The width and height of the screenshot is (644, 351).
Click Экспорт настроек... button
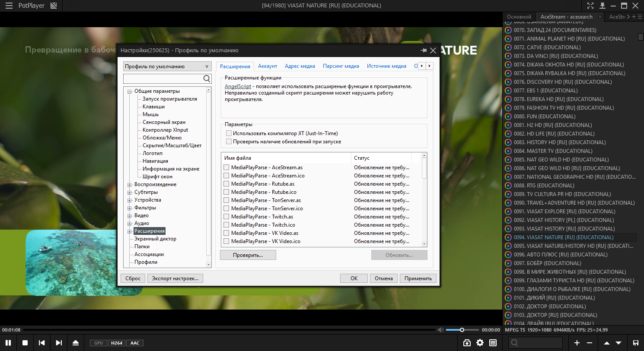click(175, 278)
